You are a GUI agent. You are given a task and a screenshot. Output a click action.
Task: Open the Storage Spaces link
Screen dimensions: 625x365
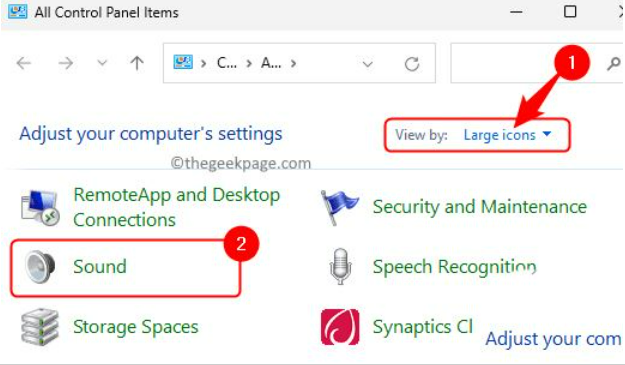pos(136,327)
